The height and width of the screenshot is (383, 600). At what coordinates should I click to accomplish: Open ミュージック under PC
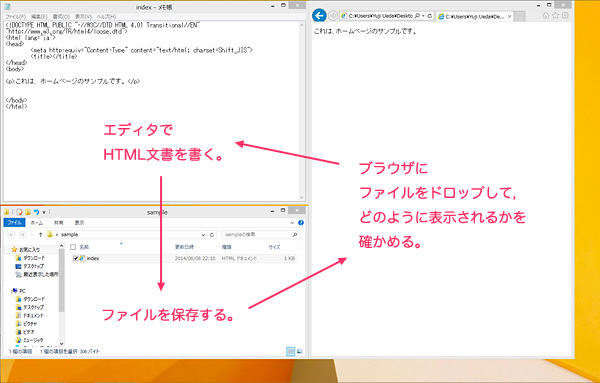[34, 340]
